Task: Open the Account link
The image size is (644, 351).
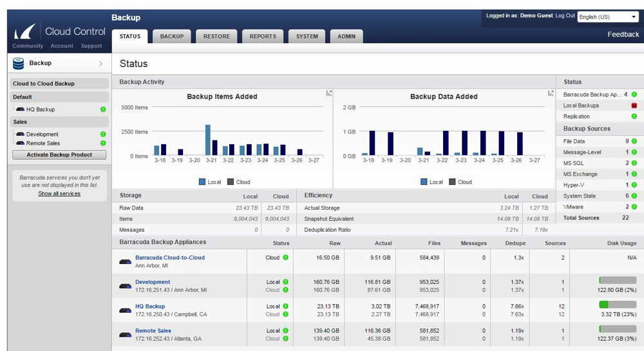Action: (62, 46)
